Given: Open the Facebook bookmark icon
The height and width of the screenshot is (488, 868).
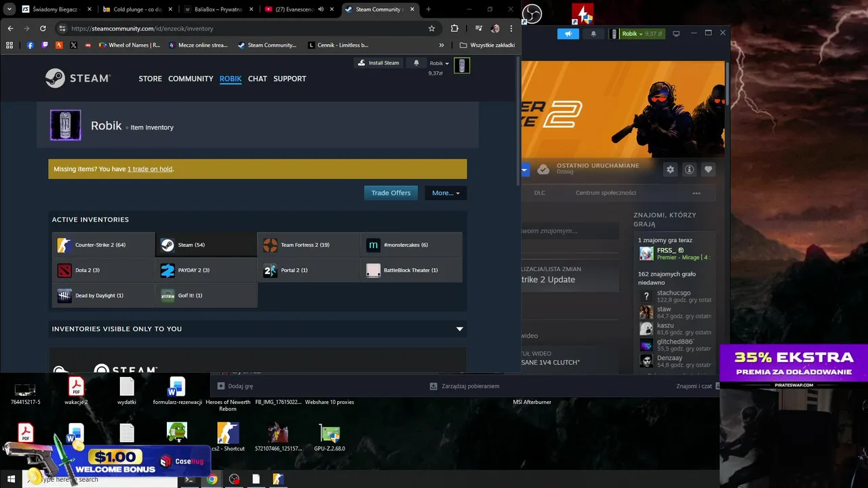Looking at the screenshot, I should tap(31, 45).
